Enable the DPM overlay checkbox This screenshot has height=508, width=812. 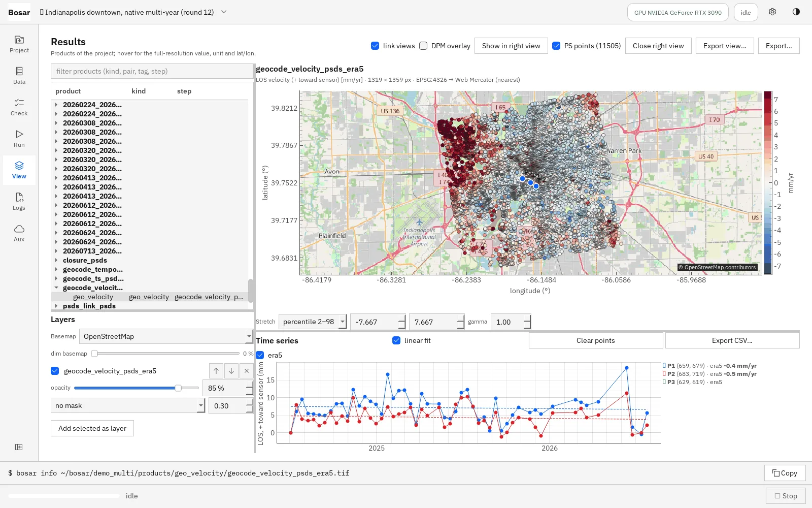[423, 46]
